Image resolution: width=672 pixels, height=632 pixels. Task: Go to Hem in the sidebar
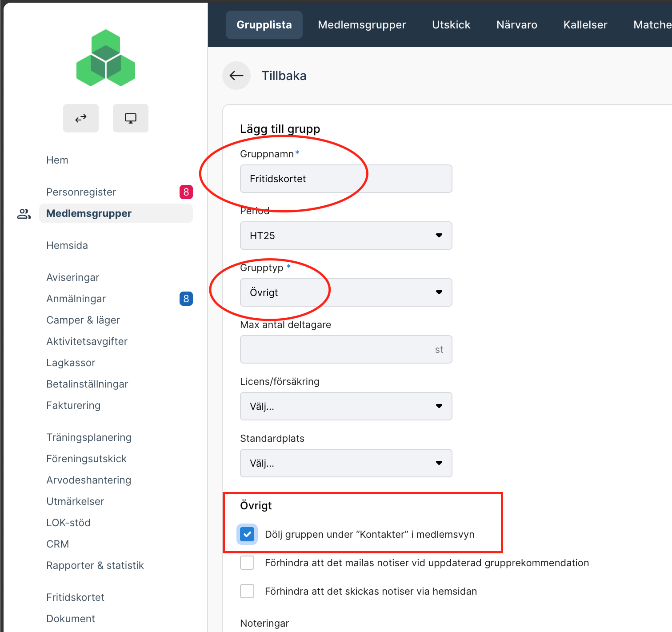pos(57,160)
